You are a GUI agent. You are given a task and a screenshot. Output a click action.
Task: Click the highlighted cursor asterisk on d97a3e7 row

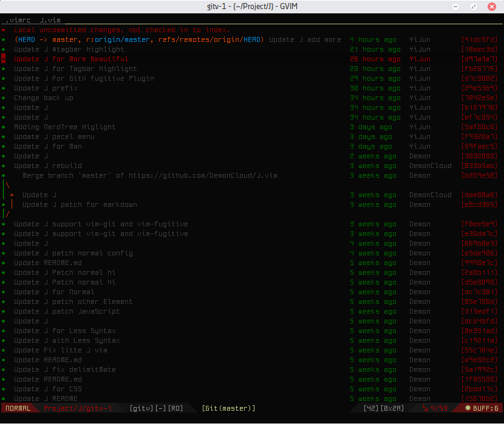pos(3,59)
